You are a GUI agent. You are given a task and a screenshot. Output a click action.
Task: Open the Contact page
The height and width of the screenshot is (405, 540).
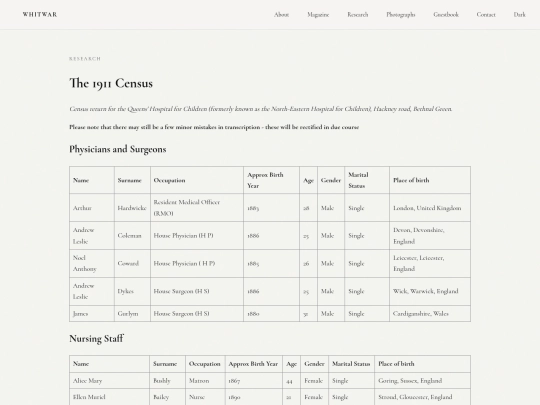click(486, 14)
